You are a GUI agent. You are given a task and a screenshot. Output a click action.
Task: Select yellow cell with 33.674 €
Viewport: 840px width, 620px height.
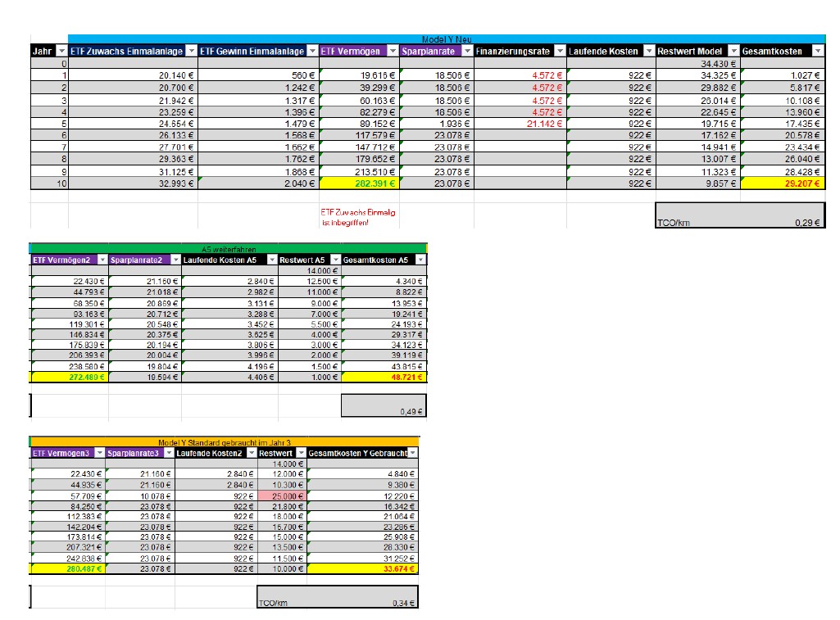(x=362, y=568)
